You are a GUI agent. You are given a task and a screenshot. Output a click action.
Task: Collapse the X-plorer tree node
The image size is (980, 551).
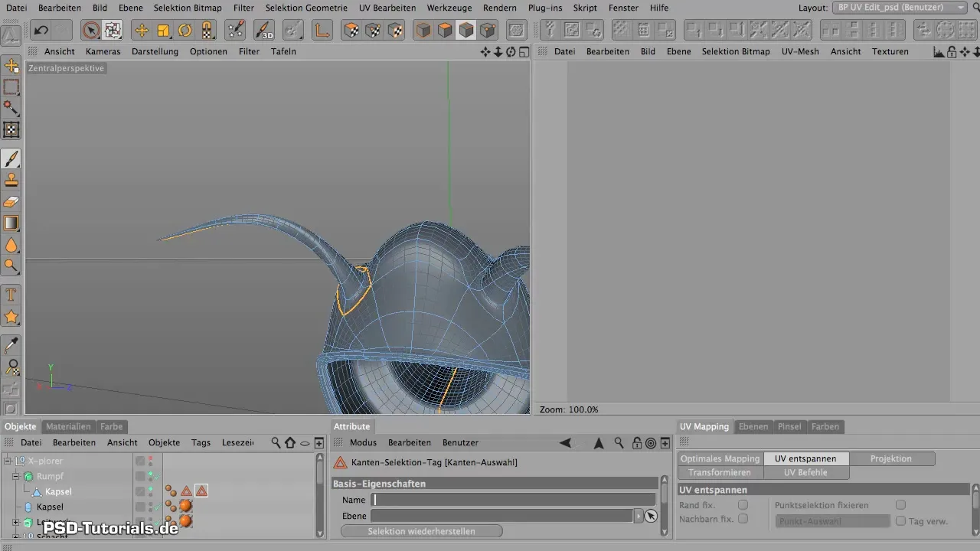click(7, 461)
